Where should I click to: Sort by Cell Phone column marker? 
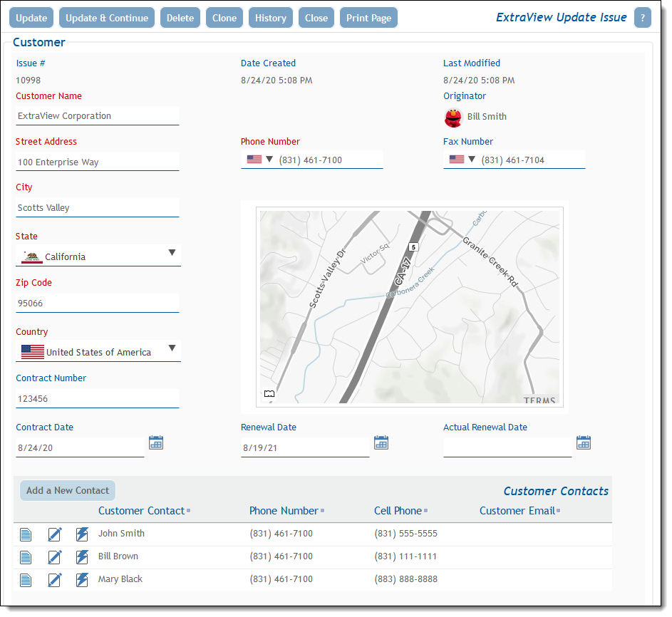click(x=425, y=511)
